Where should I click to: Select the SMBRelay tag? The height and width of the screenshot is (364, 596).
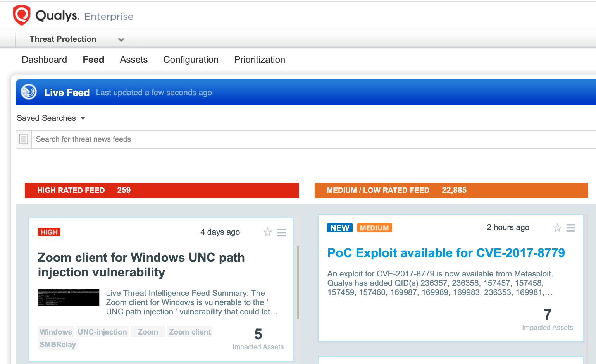(x=57, y=344)
